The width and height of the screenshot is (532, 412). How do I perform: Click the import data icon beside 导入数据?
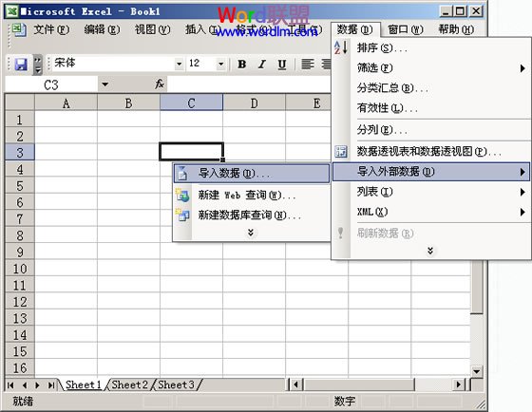[x=182, y=174]
